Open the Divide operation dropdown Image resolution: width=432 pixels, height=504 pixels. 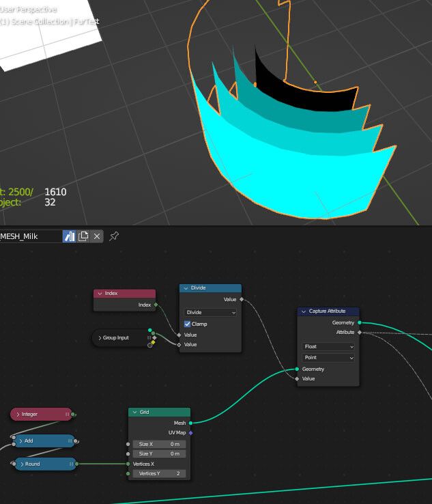click(x=210, y=312)
